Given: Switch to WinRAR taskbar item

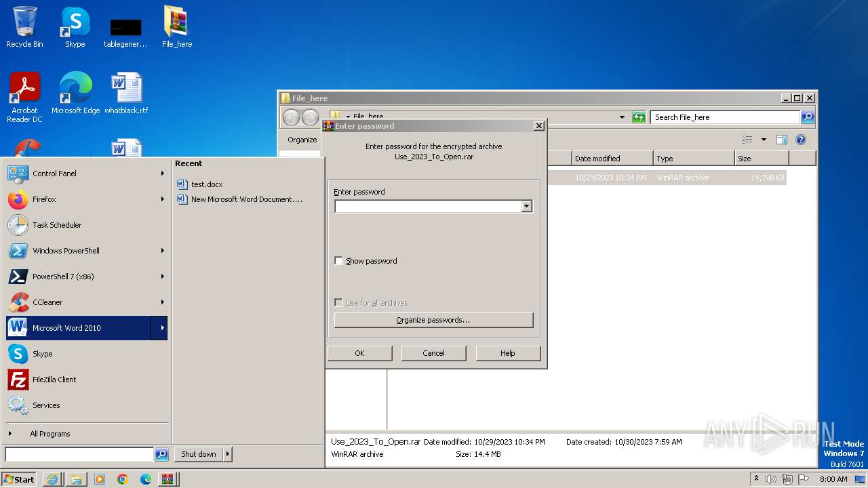Looking at the screenshot, I should (167, 479).
